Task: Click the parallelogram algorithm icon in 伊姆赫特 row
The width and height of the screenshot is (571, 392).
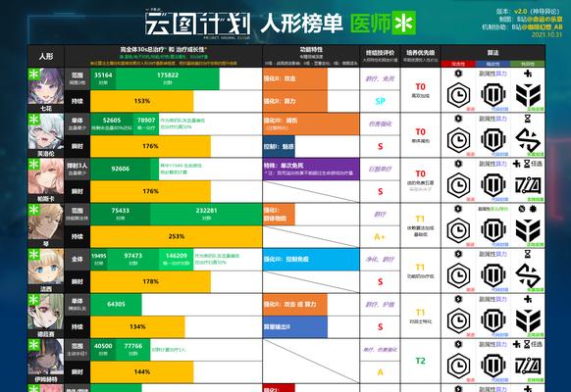Action: click(x=528, y=367)
